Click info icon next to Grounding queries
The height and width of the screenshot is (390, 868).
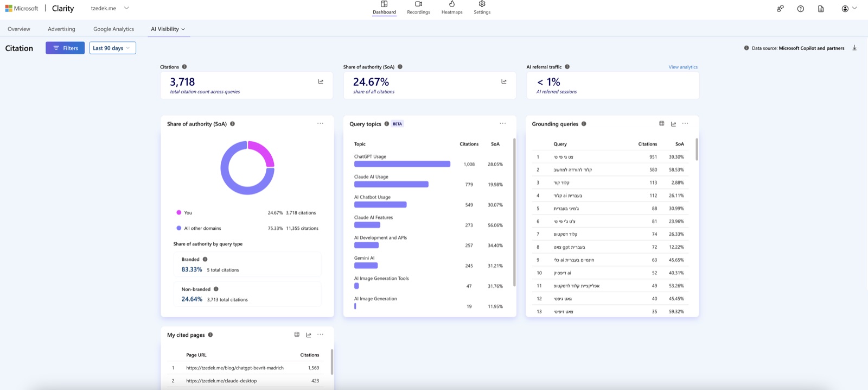[584, 124]
